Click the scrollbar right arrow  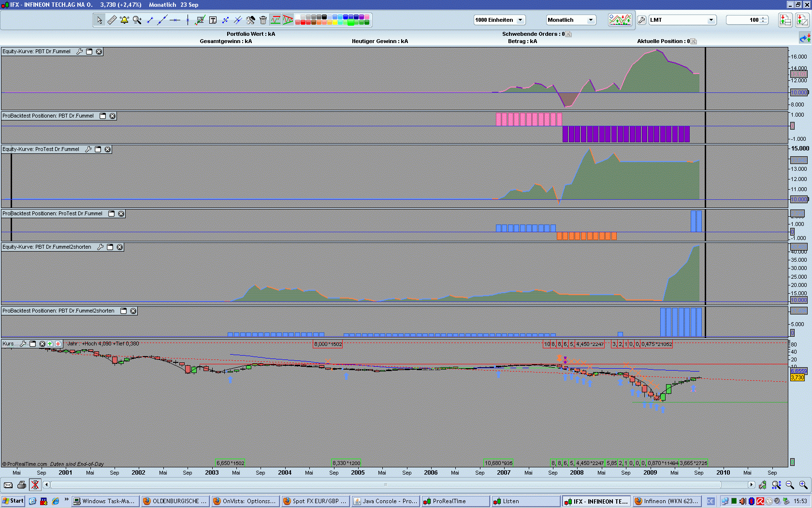point(751,485)
